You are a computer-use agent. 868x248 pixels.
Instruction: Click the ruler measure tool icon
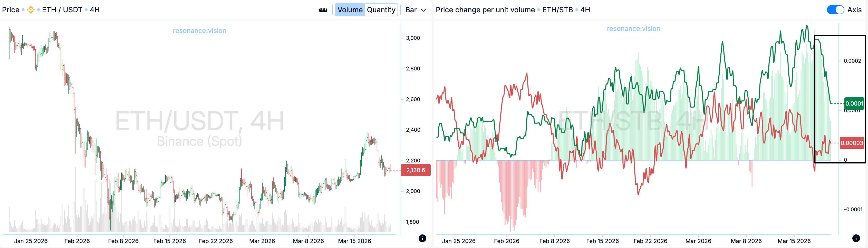click(x=323, y=10)
